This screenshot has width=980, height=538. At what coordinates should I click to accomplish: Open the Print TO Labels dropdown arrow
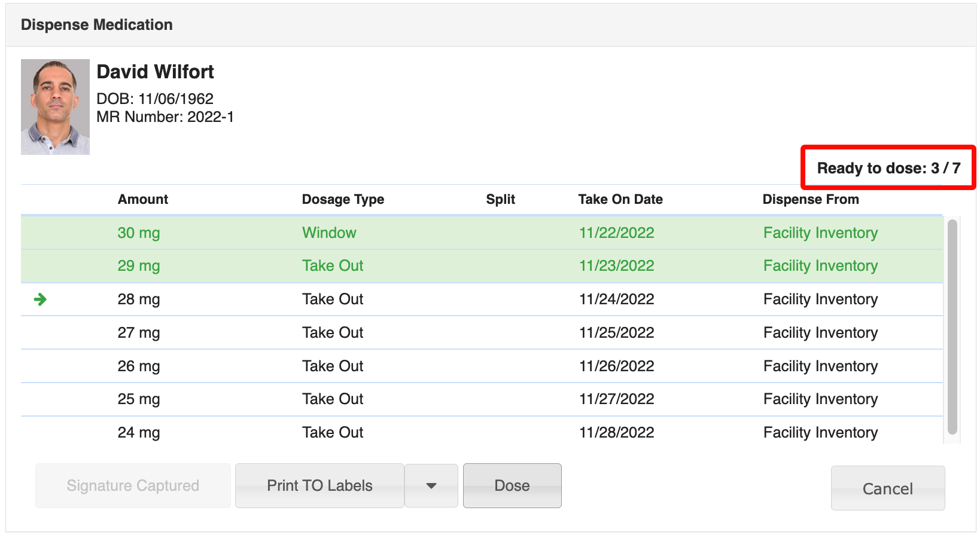pyautogui.click(x=431, y=486)
